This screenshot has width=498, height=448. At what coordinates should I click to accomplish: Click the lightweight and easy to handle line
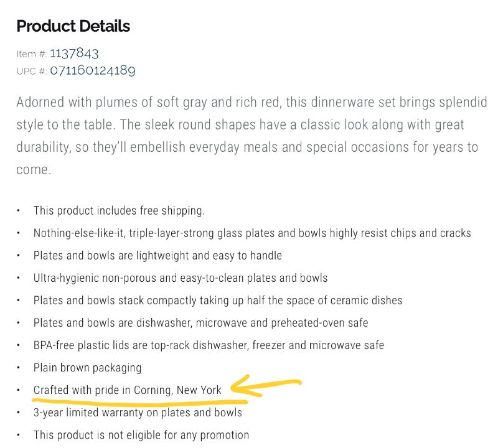[157, 256]
